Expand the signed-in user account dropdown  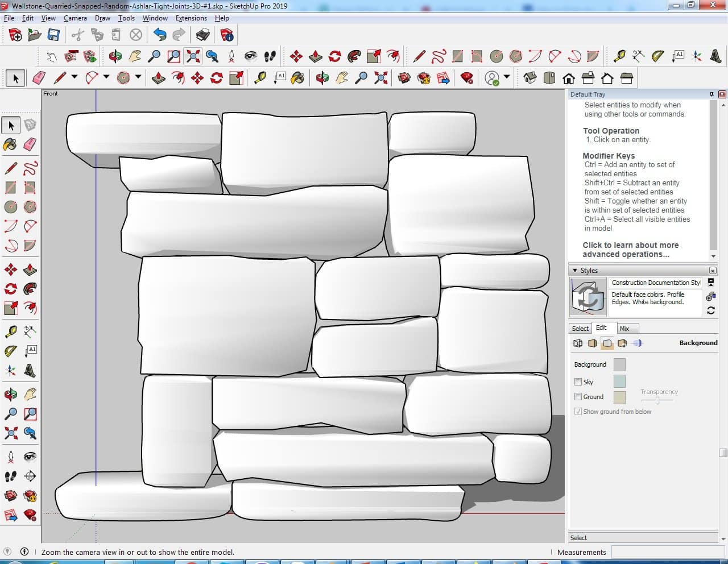tap(507, 77)
